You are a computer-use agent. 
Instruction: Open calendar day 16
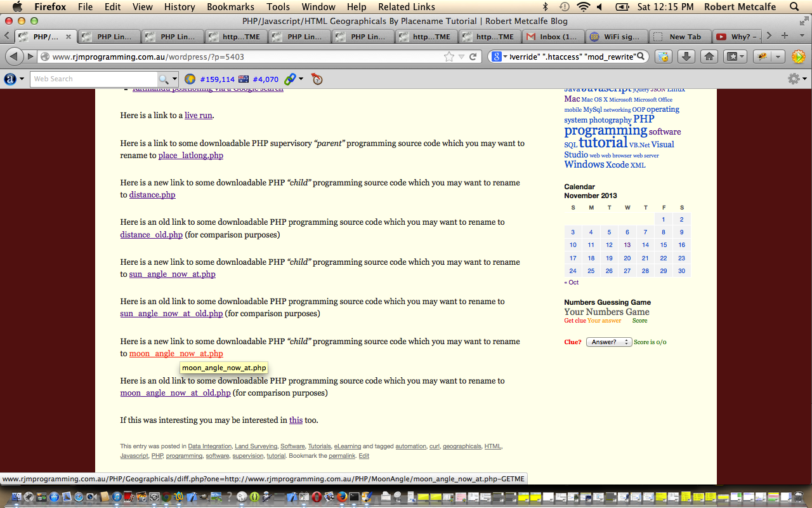tap(682, 244)
